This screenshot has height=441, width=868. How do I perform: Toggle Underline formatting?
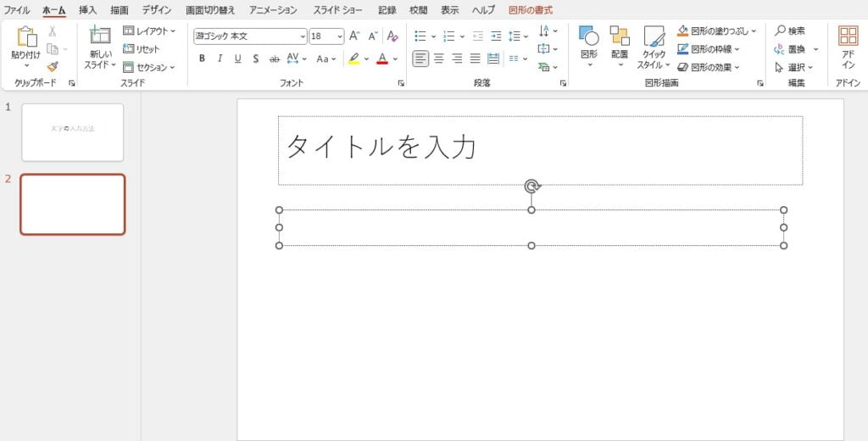[238, 59]
